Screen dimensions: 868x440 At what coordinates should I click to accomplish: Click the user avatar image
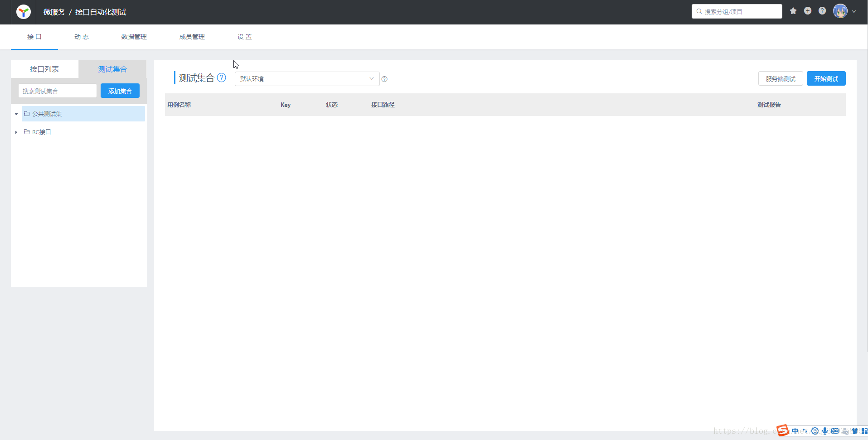840,11
